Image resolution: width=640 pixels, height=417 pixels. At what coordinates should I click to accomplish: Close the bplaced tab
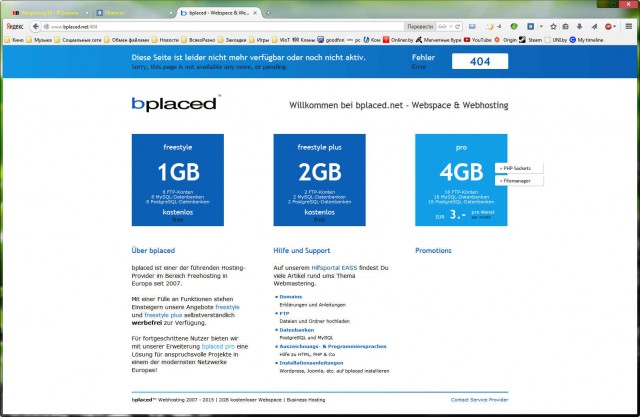[255, 13]
